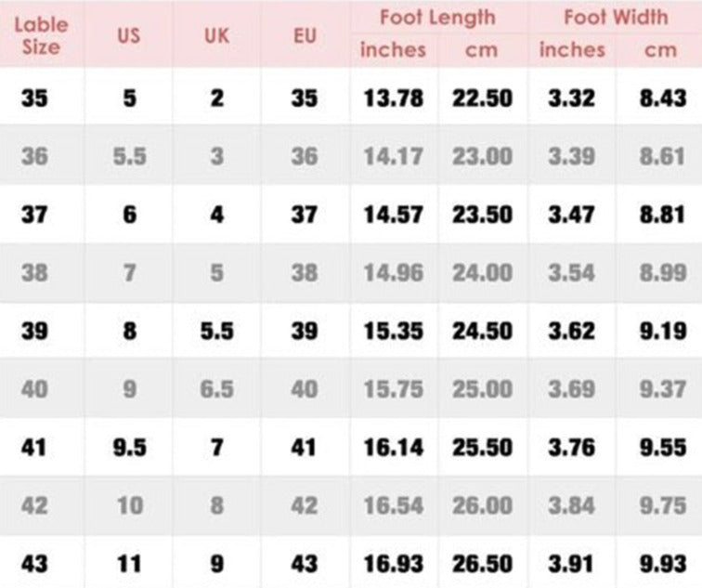Click the US size 9.5 cell
The image size is (702, 588).
tap(129, 448)
